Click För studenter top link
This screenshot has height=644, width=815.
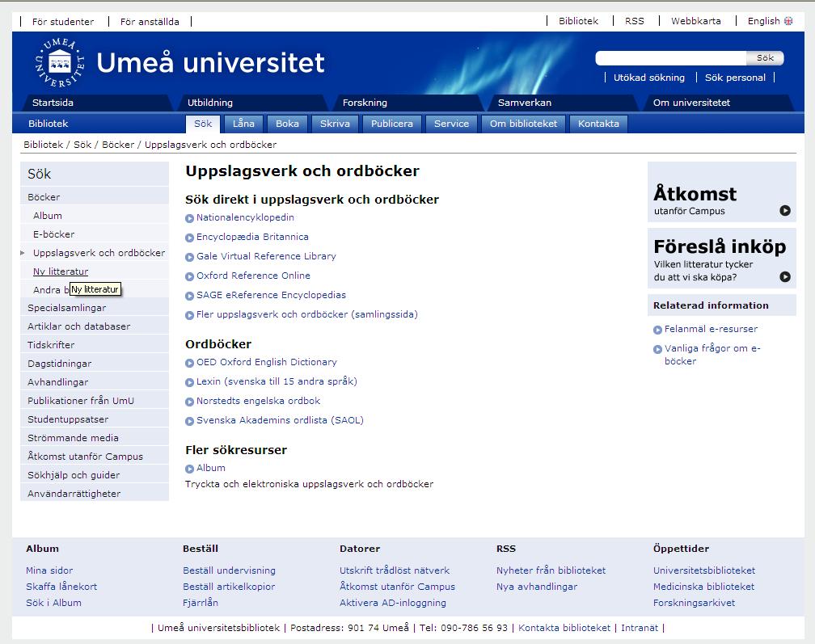pyautogui.click(x=63, y=22)
